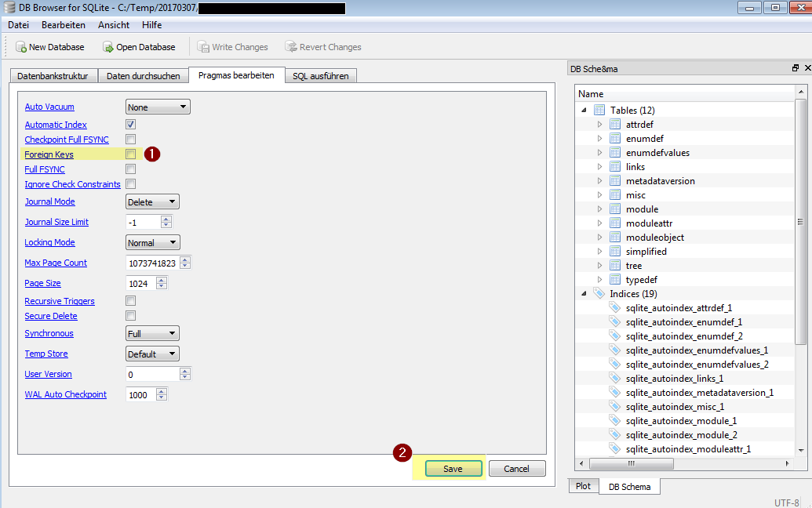
Task: Open the Journal Mode dropdown
Action: [153, 202]
